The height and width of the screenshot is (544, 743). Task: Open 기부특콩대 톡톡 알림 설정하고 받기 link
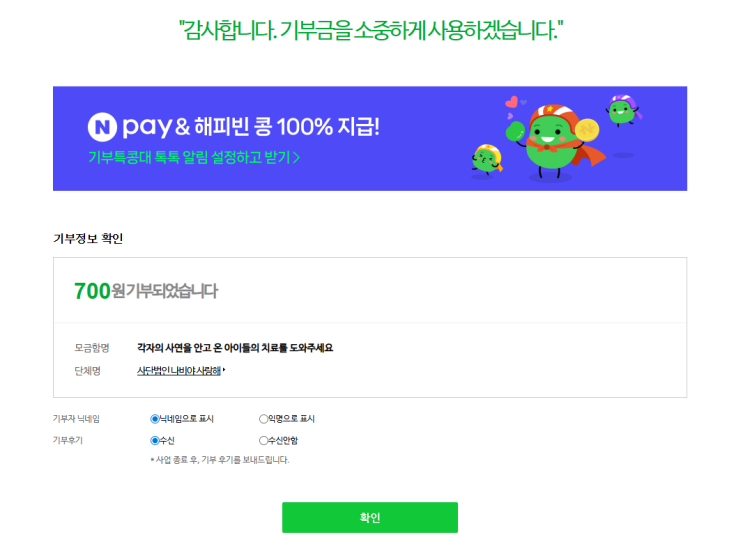click(194, 157)
